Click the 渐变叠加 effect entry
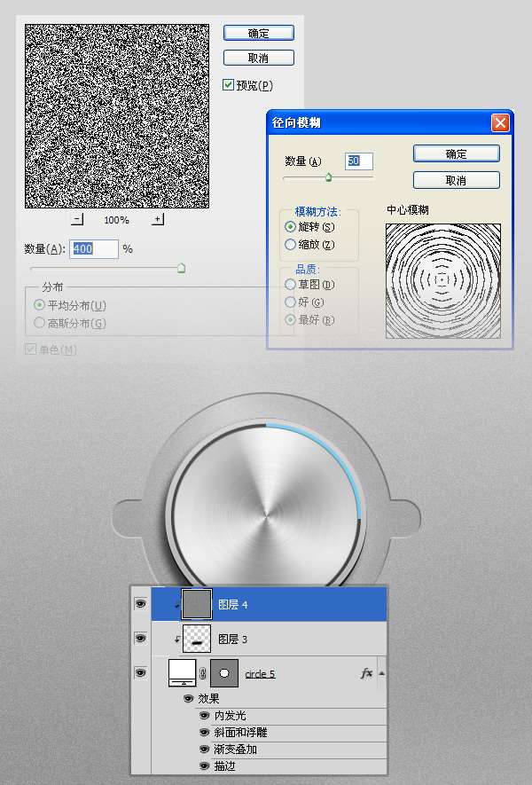532x785 pixels. click(235, 750)
